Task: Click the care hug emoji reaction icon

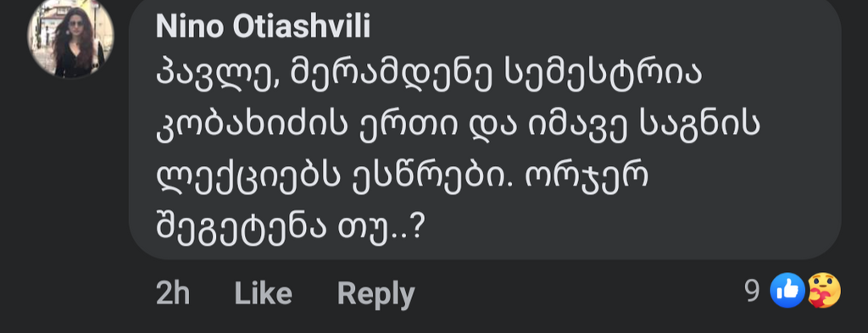Action: pos(824,290)
